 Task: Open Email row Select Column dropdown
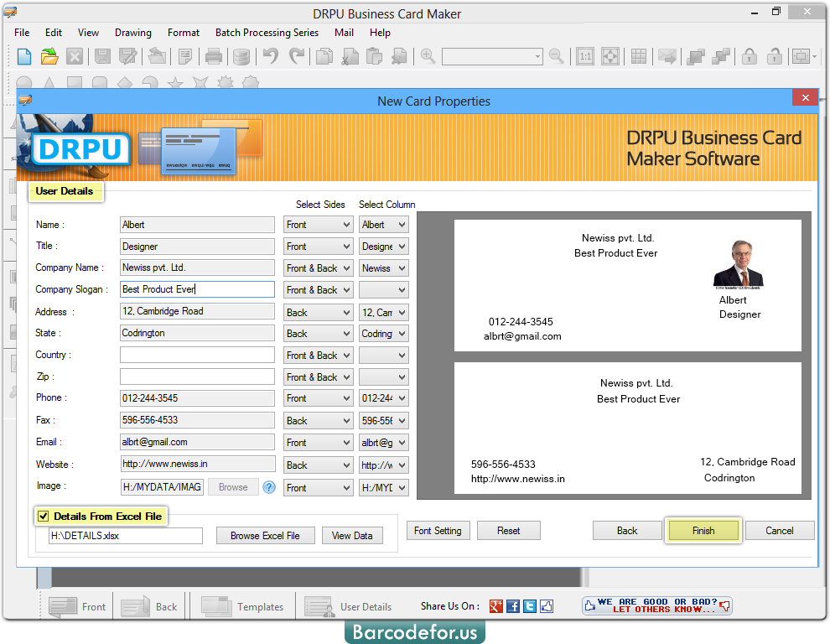(x=384, y=442)
